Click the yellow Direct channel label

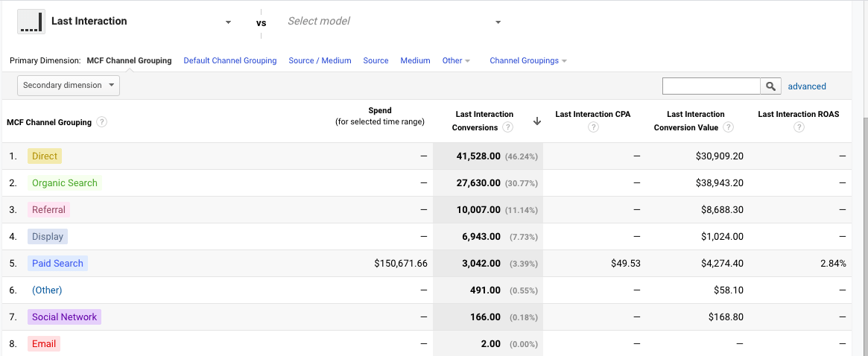pos(45,156)
